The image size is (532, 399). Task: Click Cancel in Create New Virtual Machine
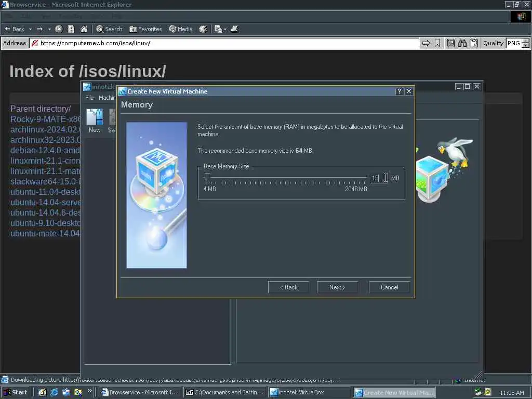[x=389, y=287]
